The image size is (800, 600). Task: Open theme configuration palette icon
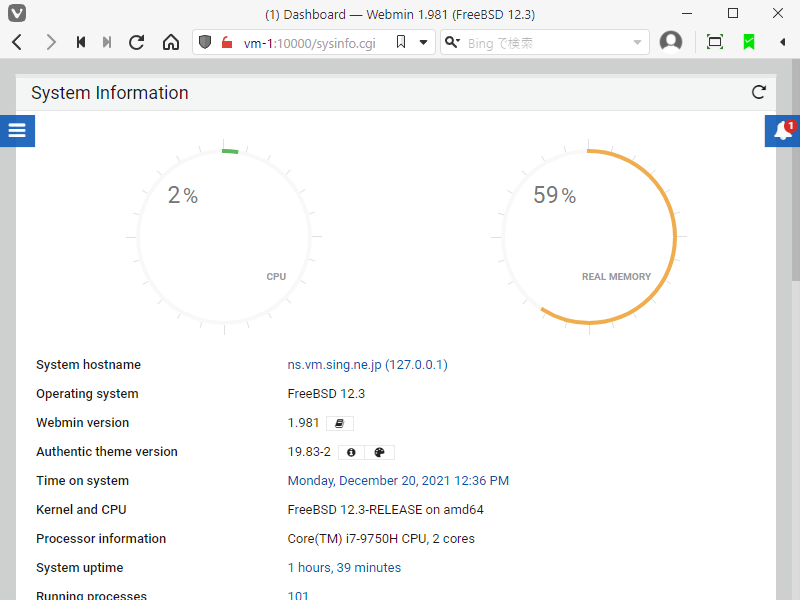pyautogui.click(x=380, y=453)
